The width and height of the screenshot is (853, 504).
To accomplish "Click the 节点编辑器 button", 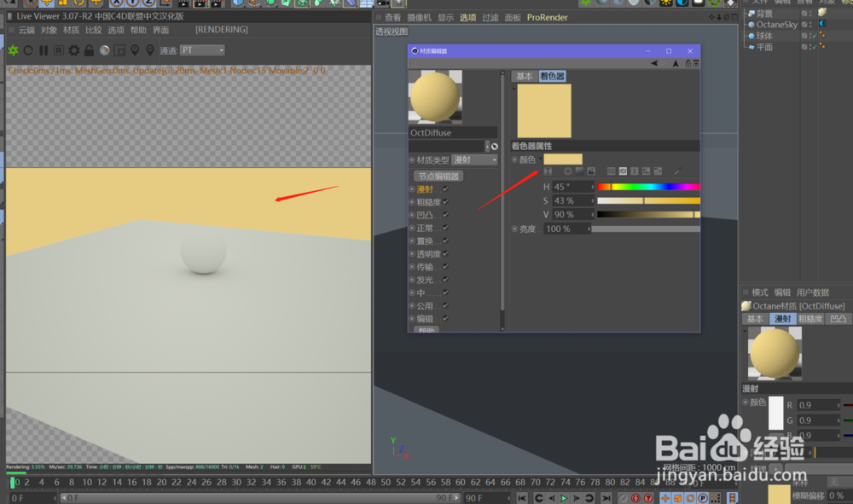I will 438,177.
